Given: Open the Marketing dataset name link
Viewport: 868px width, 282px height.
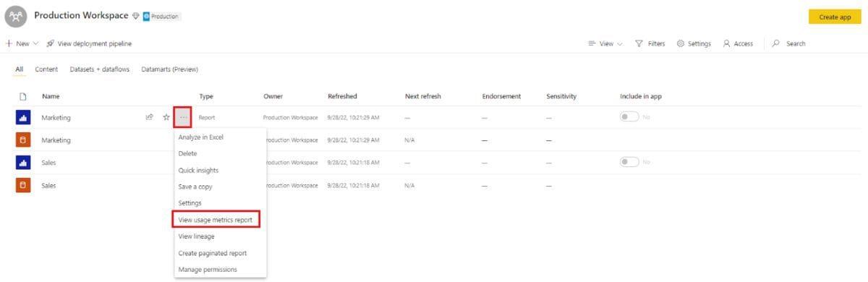Looking at the screenshot, I should click(56, 140).
